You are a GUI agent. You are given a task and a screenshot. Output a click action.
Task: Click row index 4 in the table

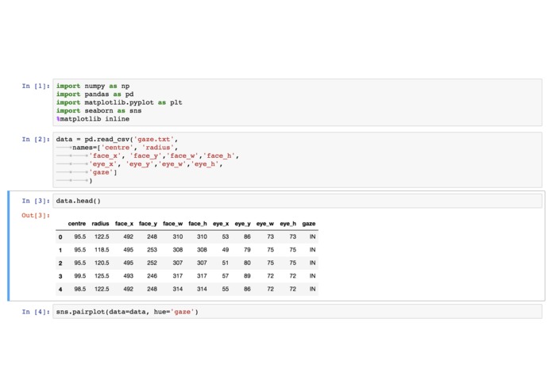pos(60,289)
